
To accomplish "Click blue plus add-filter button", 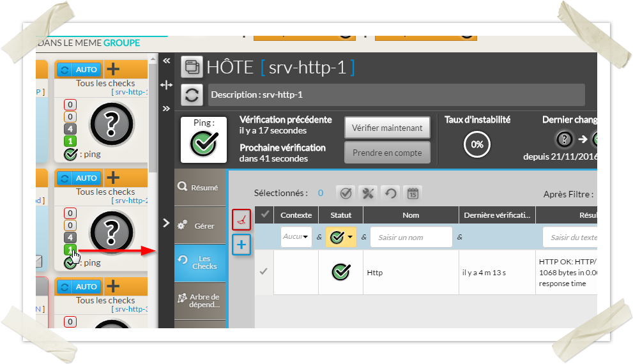I will [241, 245].
